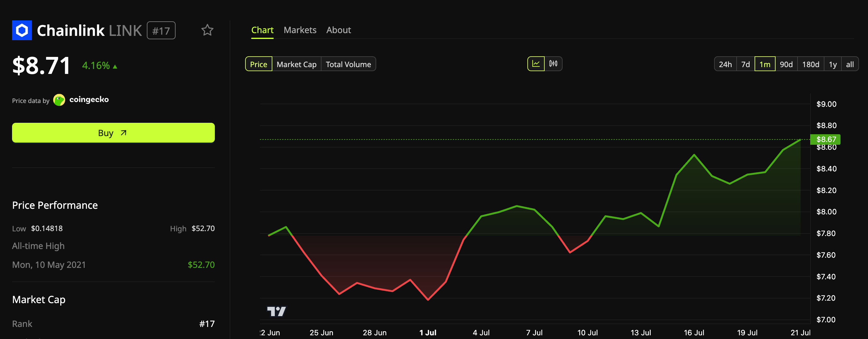
Task: Click the CoinGecko gecko logo
Action: click(x=59, y=100)
